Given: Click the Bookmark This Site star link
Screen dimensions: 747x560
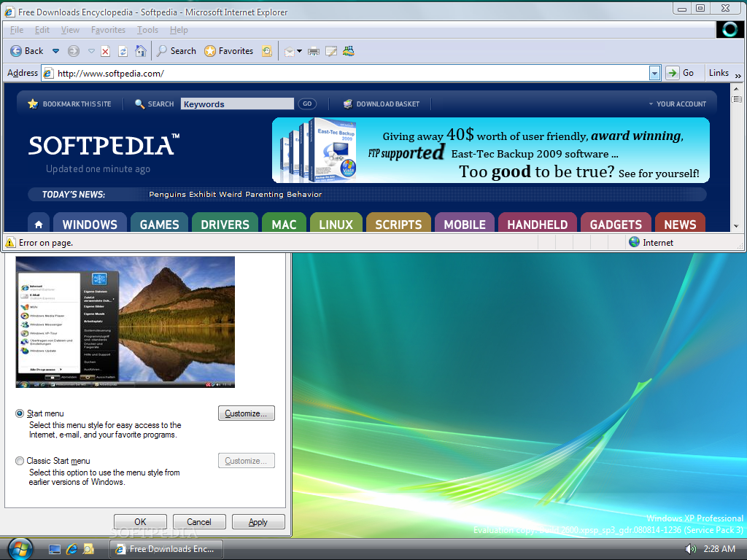Looking at the screenshot, I should [x=69, y=104].
